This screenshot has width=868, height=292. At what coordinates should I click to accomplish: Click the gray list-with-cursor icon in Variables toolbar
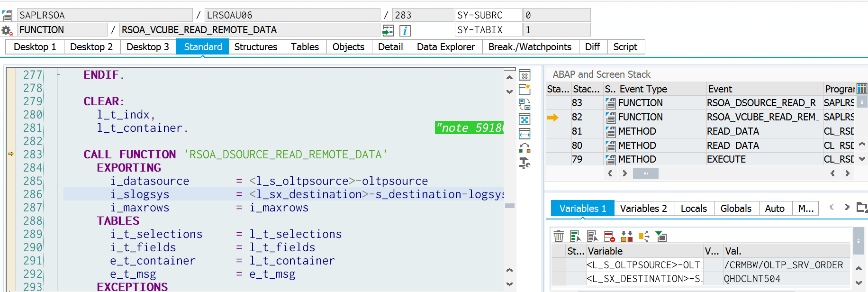[592, 236]
